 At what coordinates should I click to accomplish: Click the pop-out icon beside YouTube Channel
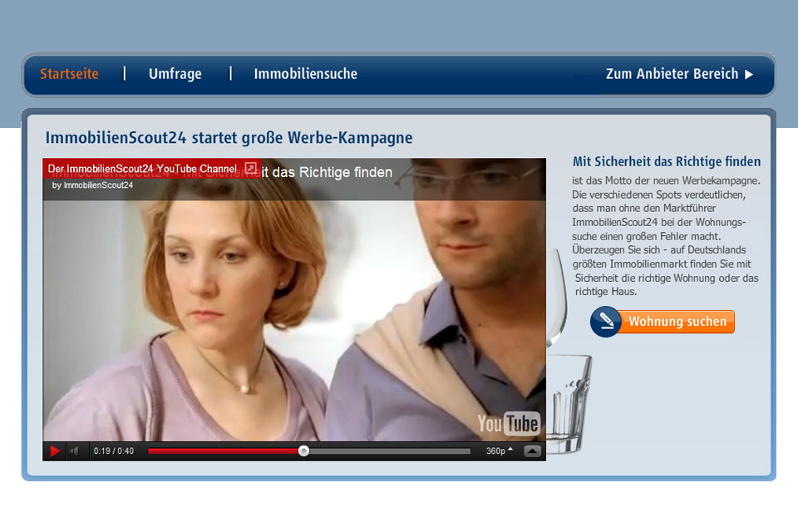pos(250,168)
